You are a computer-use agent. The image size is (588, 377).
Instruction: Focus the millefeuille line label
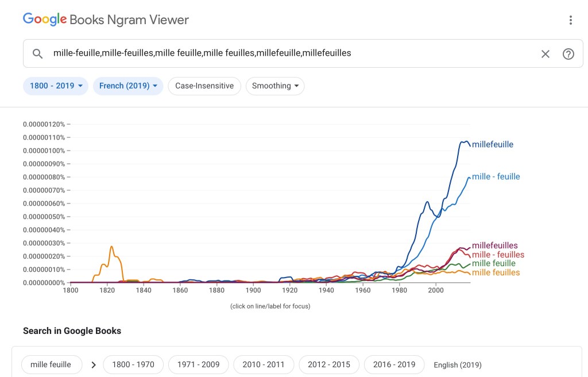492,144
